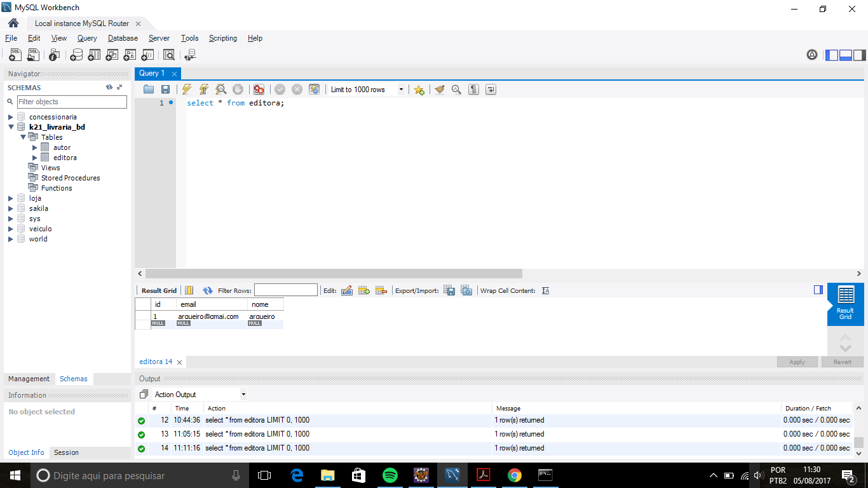Create a new SQL tab icon

pos(15,55)
